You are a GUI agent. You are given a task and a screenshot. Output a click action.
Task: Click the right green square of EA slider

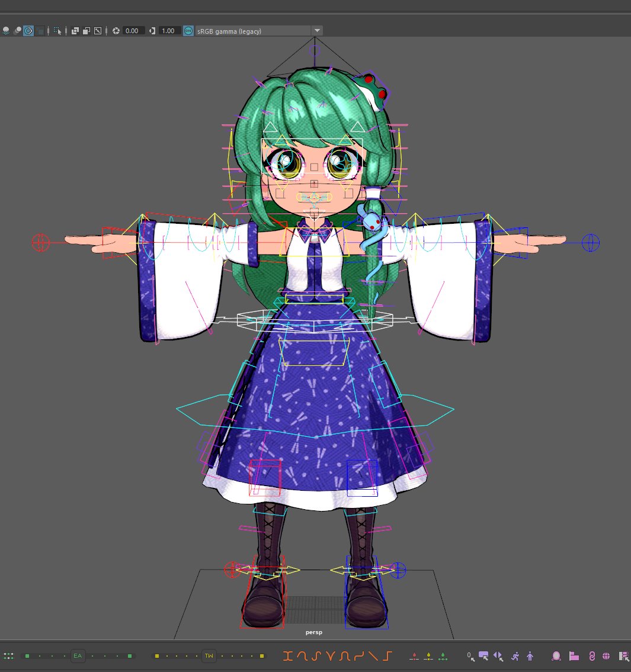click(x=130, y=655)
